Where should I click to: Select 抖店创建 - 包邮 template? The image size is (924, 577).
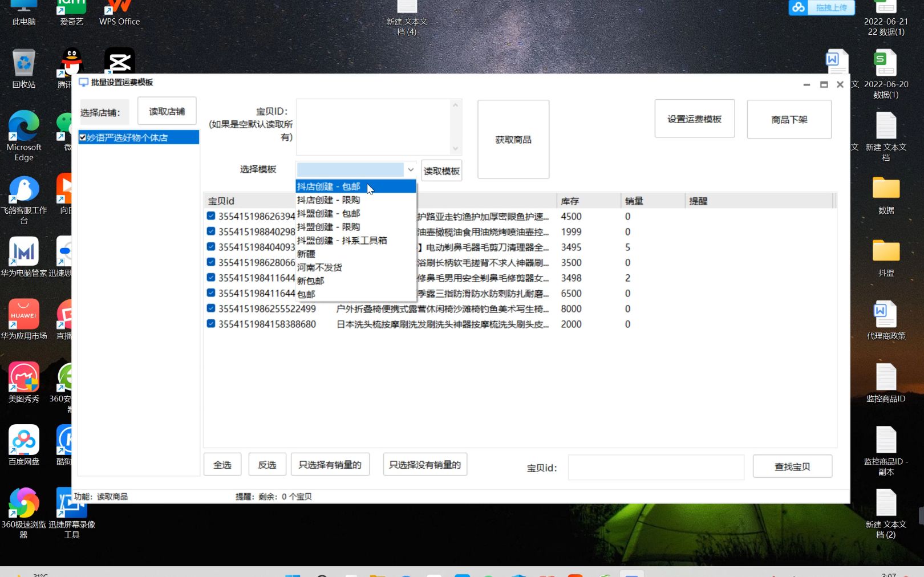tap(328, 186)
